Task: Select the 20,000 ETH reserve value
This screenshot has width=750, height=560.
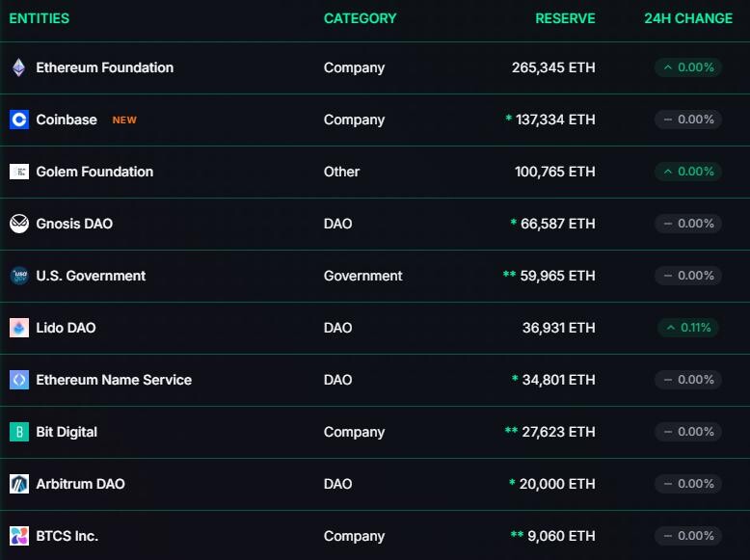Action: pyautogui.click(x=557, y=485)
